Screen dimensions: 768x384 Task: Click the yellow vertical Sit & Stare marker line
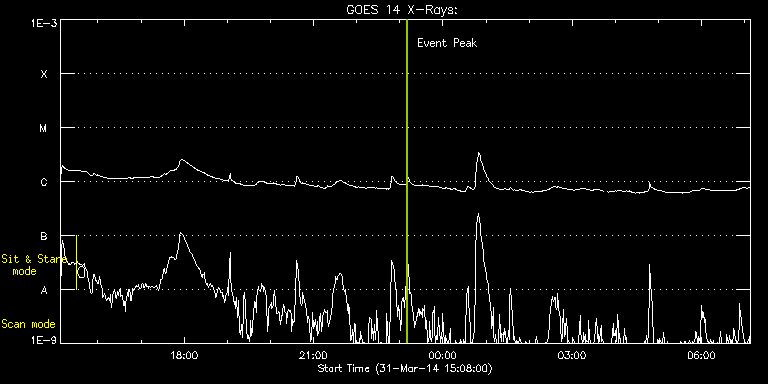point(76,263)
